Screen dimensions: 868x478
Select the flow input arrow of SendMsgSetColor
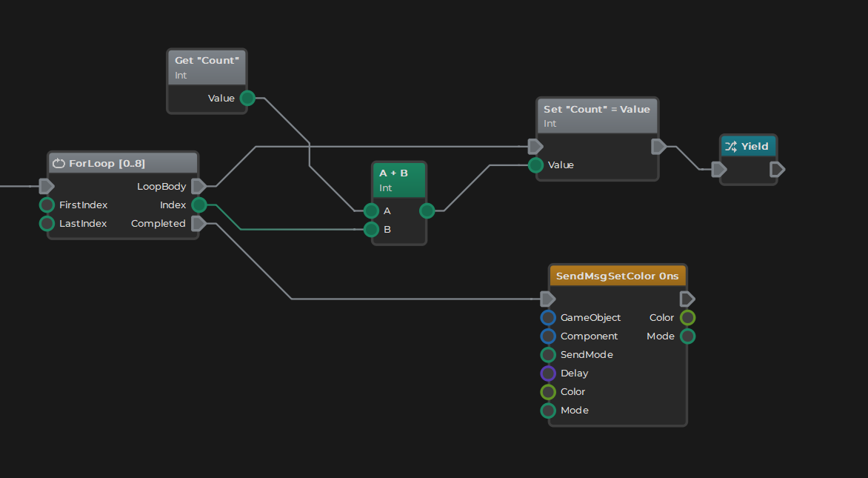click(547, 299)
